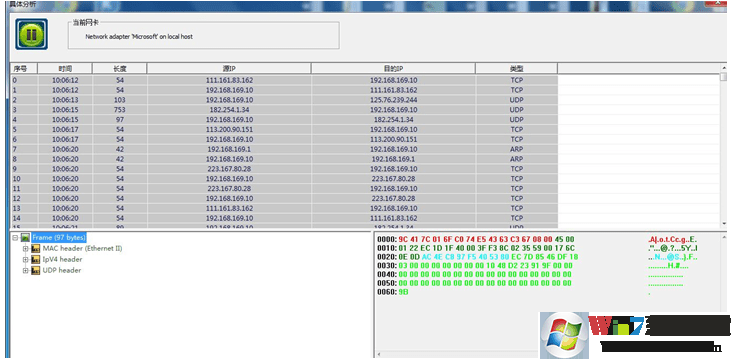The image size is (738, 361).
Task: Click the MAC header (Ethernet II) icon
Action: 36,249
